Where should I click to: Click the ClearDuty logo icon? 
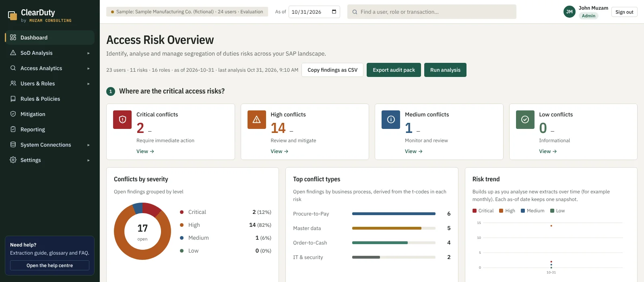pyautogui.click(x=13, y=16)
